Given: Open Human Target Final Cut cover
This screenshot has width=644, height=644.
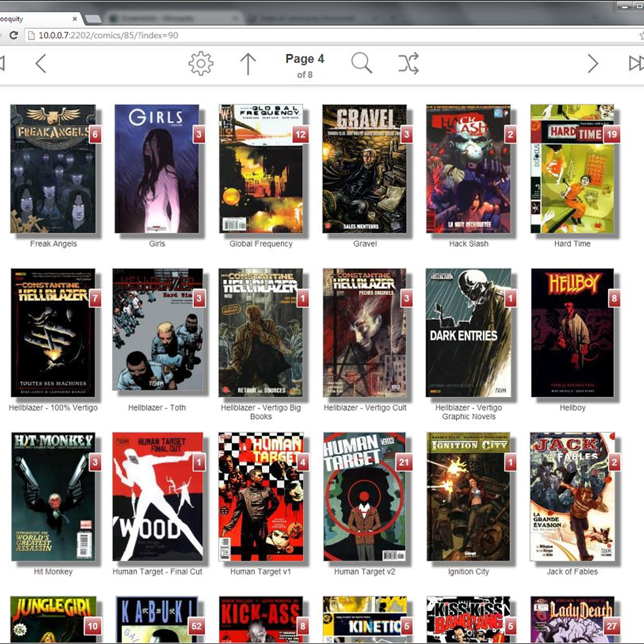Looking at the screenshot, I should (157, 497).
